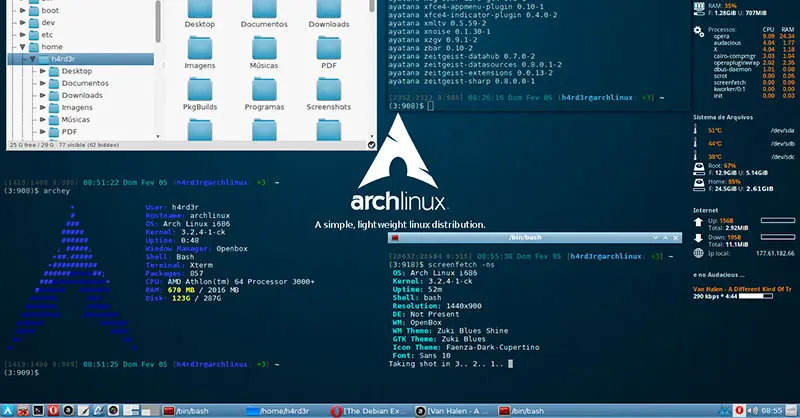Screen dimensions: 800x418
Task: Switch to the second workspace in the pager
Action: coord(151,410)
